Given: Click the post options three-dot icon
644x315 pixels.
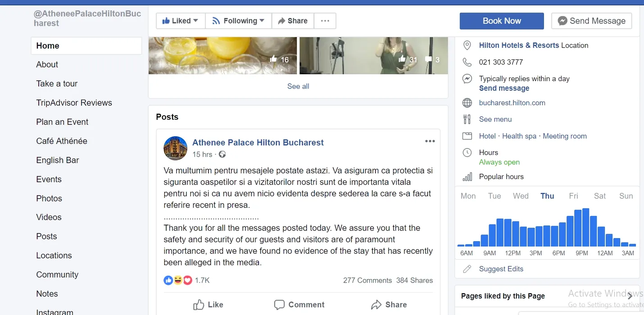Looking at the screenshot, I should [430, 141].
